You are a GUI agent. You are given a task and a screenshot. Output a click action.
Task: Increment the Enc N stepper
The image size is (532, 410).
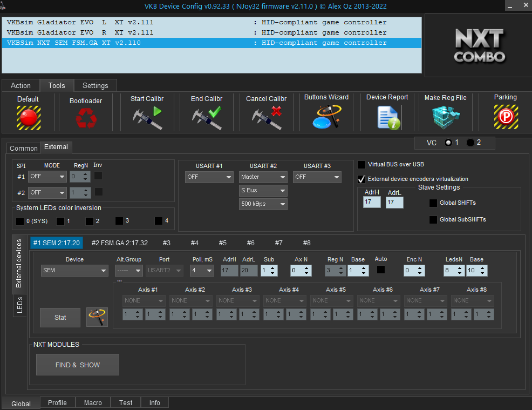click(x=420, y=268)
